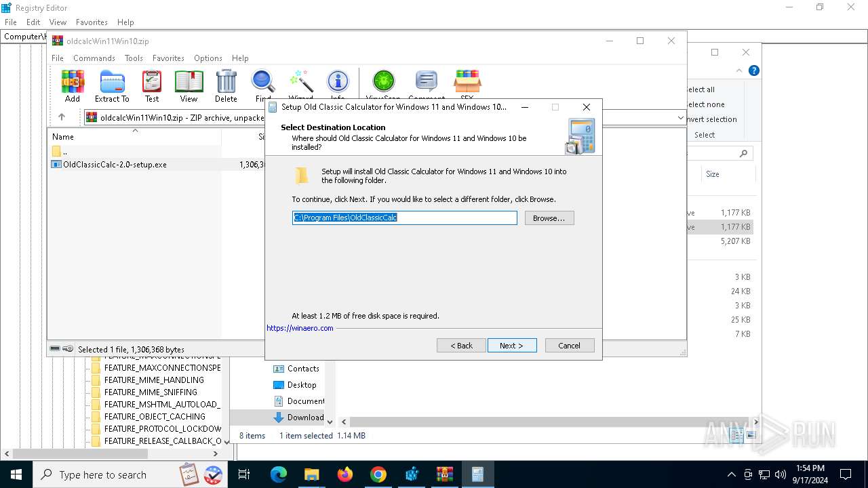Click the Back button in setup wizard
Viewport: 868px width, 488px height.
pos(462,346)
